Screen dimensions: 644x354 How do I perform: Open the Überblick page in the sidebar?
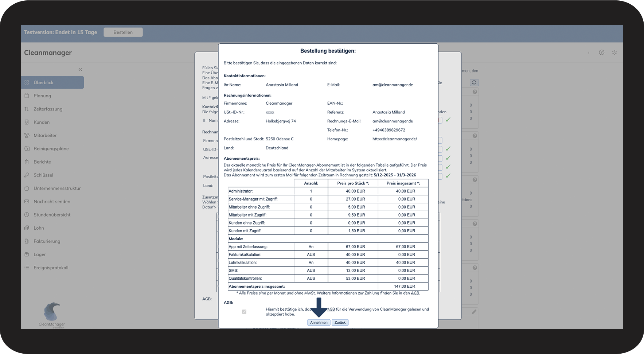[x=52, y=82]
